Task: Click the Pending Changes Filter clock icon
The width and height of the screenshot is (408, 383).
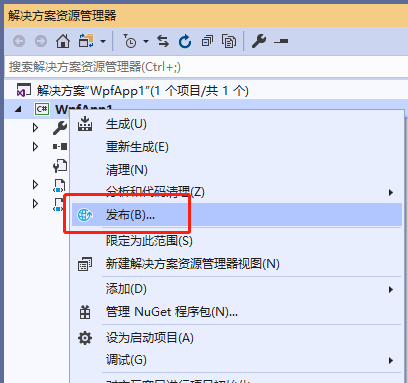Action: pos(130,41)
